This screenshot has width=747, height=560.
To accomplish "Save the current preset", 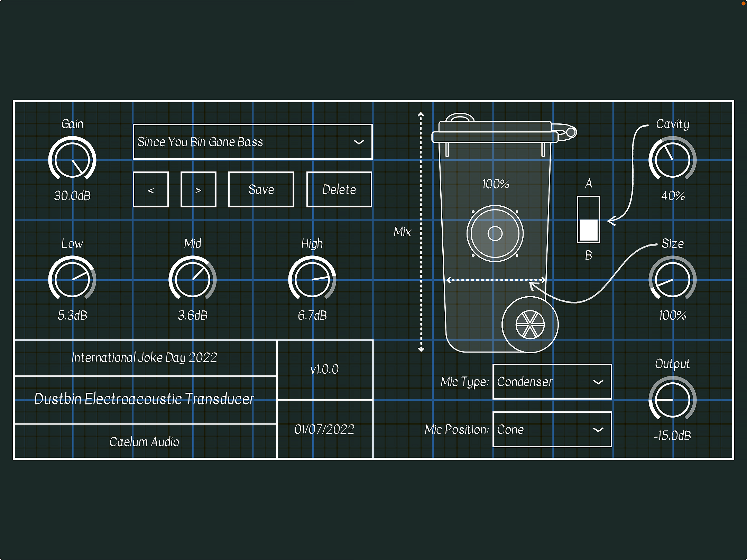I will coord(261,190).
